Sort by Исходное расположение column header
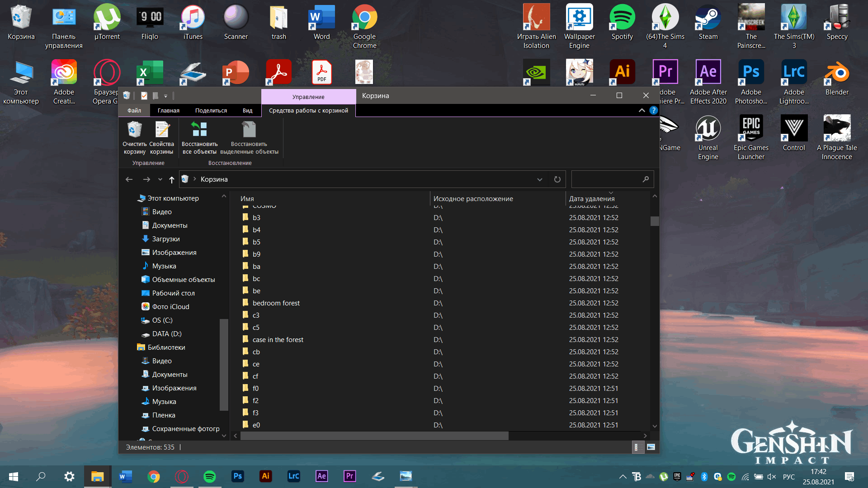 [x=497, y=199]
